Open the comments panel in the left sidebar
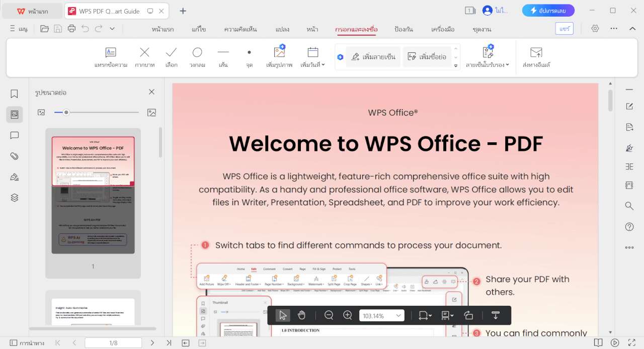 coord(14,135)
